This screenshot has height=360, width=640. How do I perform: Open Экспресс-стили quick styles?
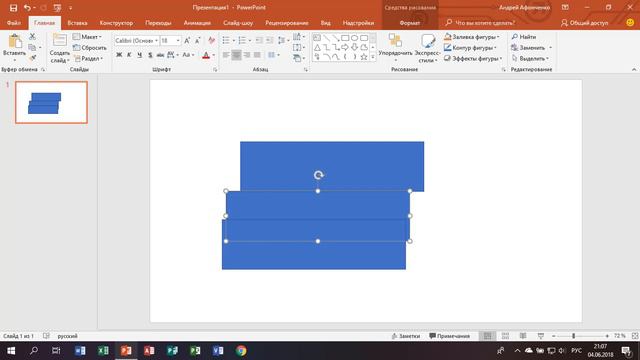(x=427, y=48)
